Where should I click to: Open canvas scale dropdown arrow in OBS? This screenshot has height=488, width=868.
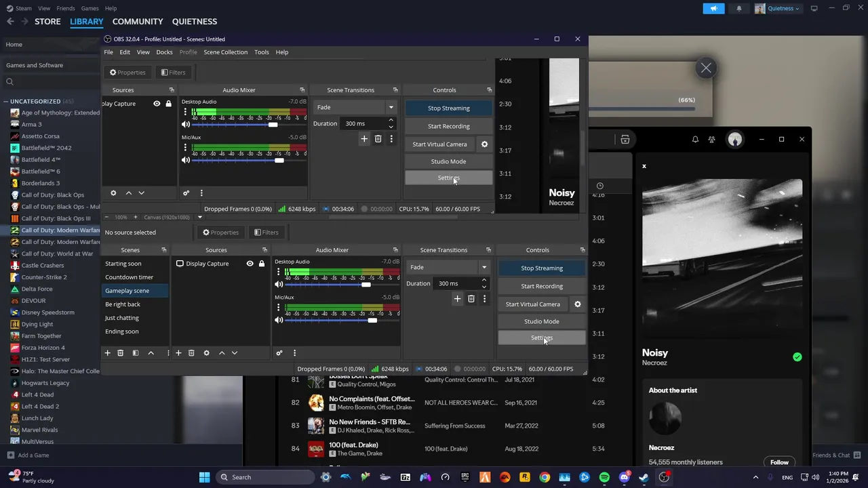[199, 217]
